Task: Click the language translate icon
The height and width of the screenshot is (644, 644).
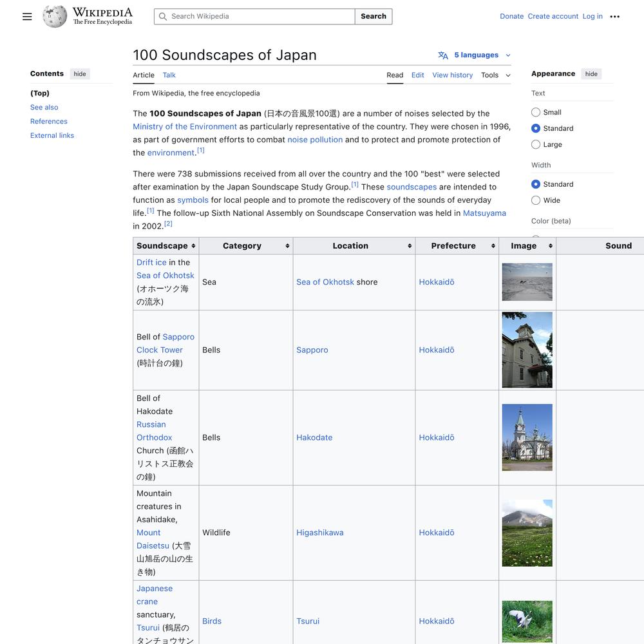Action: tap(443, 55)
